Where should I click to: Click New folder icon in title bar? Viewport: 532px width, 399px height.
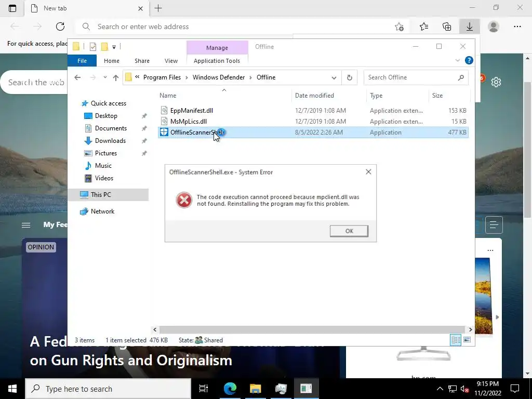[x=105, y=47]
